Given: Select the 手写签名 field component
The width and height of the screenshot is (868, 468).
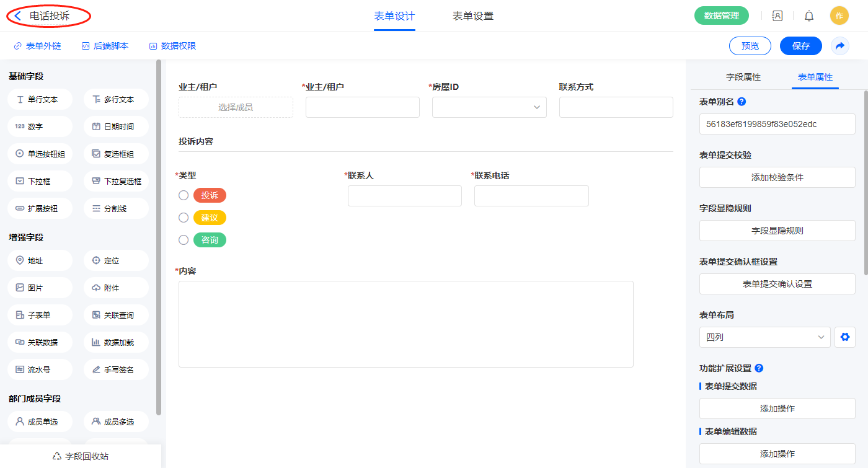Looking at the screenshot, I should [x=116, y=369].
